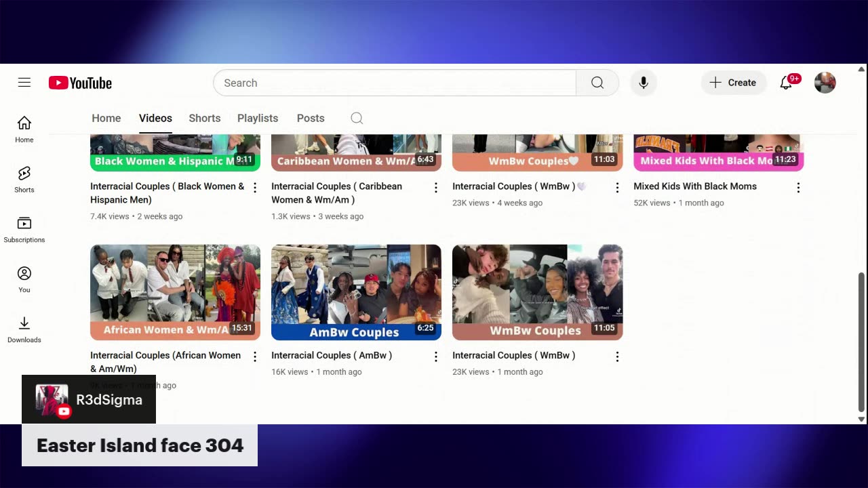Open options for Black Women & Hispanic Men video
868x488 pixels.
255,187
